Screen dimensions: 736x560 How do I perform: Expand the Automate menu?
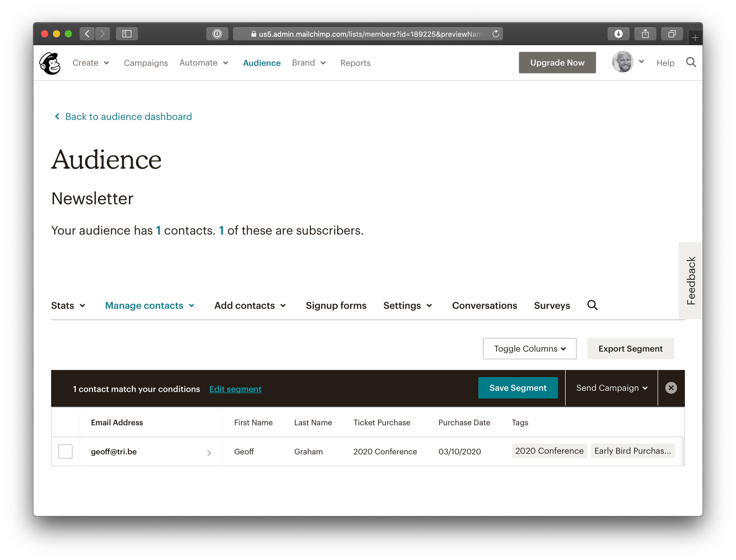[204, 63]
